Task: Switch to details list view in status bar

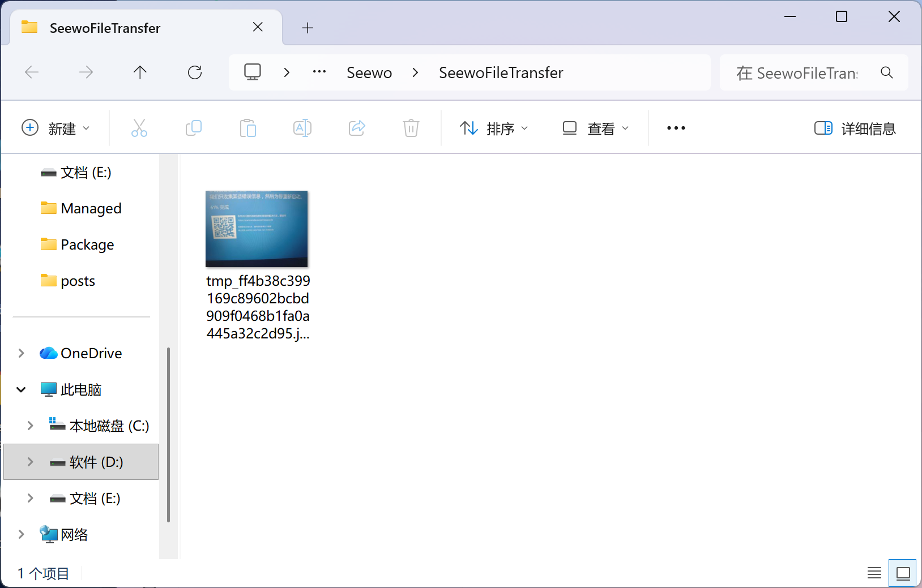Action: pos(874,573)
